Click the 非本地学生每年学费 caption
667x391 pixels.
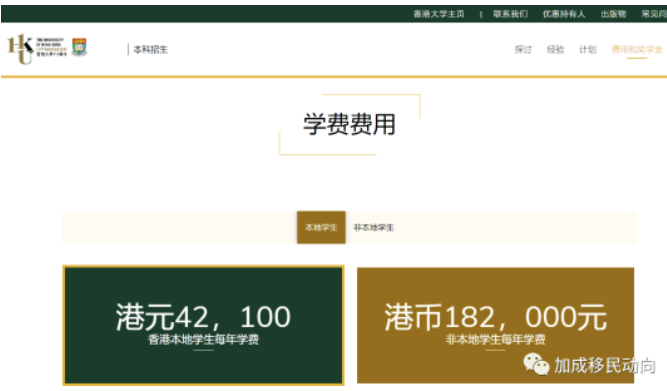496,340
